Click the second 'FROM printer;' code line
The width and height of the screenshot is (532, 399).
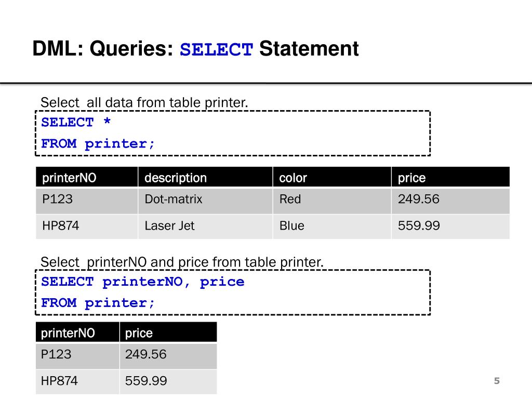point(98,303)
